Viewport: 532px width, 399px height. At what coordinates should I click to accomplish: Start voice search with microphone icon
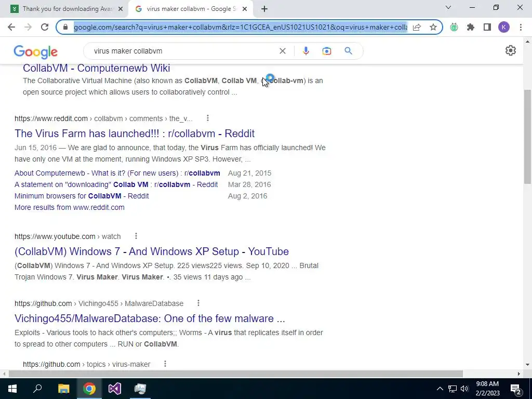[x=305, y=51]
